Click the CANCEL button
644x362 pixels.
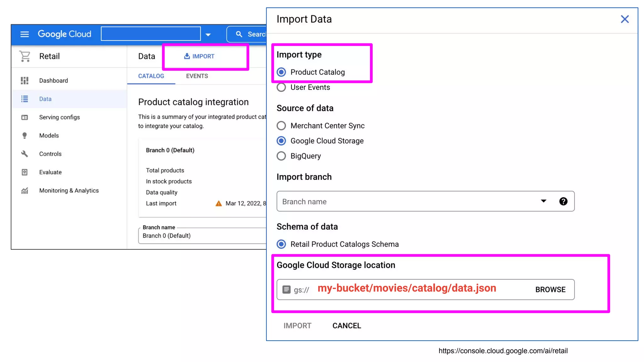(x=347, y=326)
